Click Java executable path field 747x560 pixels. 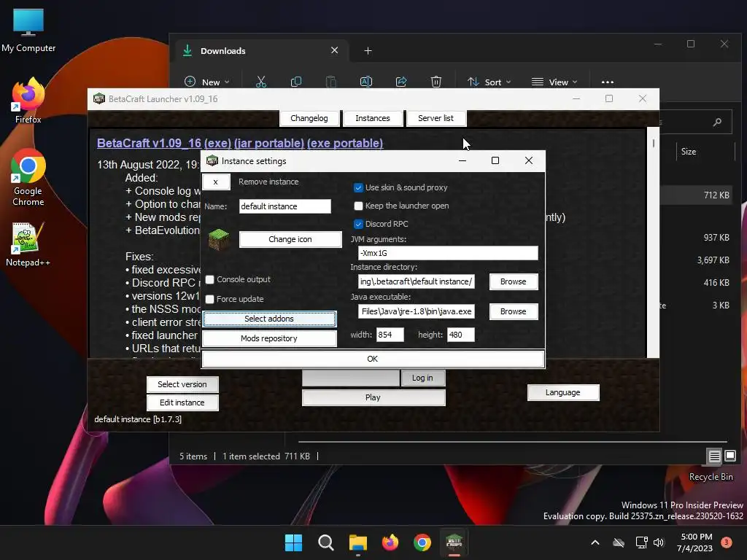(x=416, y=311)
